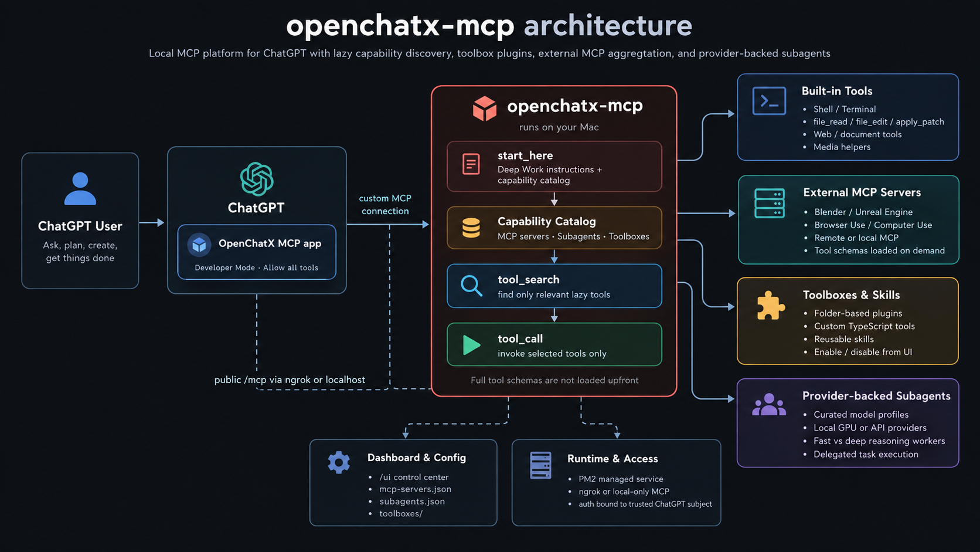This screenshot has width=980, height=552.
Task: Click "mcp-servers.json" bullet
Action: click(x=415, y=489)
